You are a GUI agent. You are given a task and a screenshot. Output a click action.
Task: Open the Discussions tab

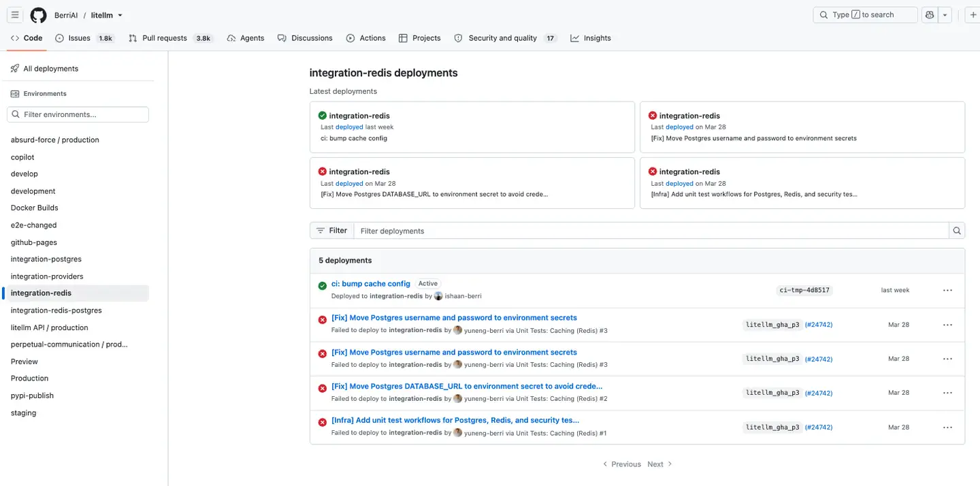(305, 38)
